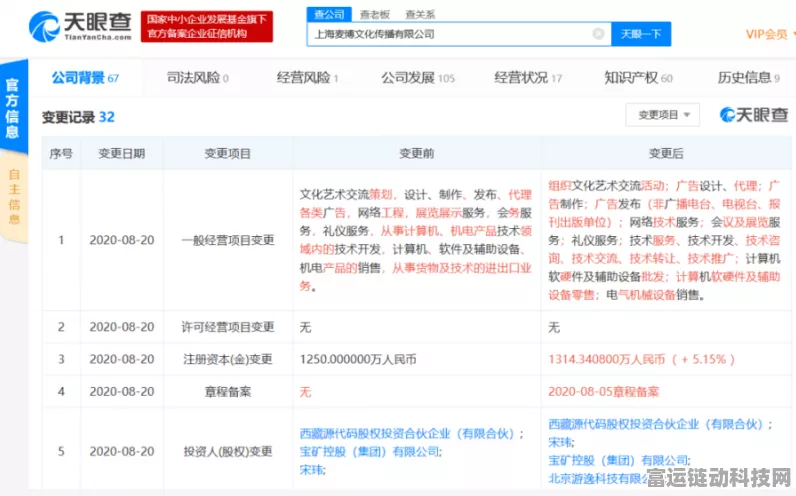Select the 公司背景 67 tab
Viewport: 796px width, 496px height.
[x=85, y=78]
